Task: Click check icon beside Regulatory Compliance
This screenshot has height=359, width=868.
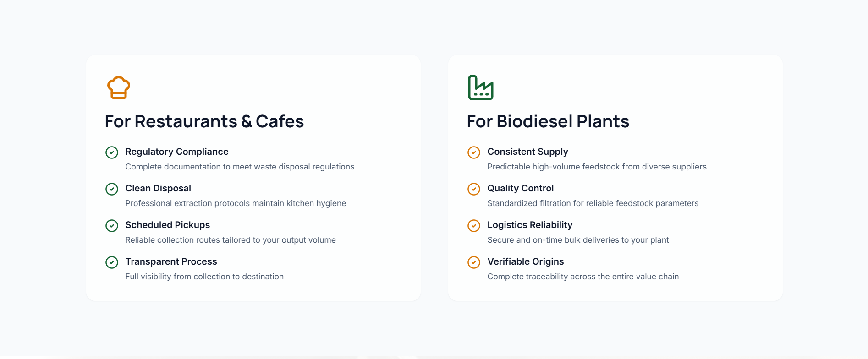Action: 112,152
